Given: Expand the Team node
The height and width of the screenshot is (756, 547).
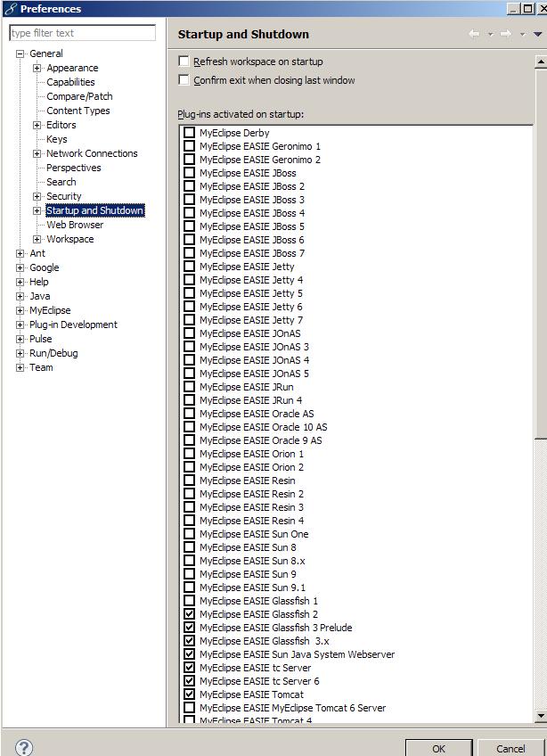Looking at the screenshot, I should point(20,367).
